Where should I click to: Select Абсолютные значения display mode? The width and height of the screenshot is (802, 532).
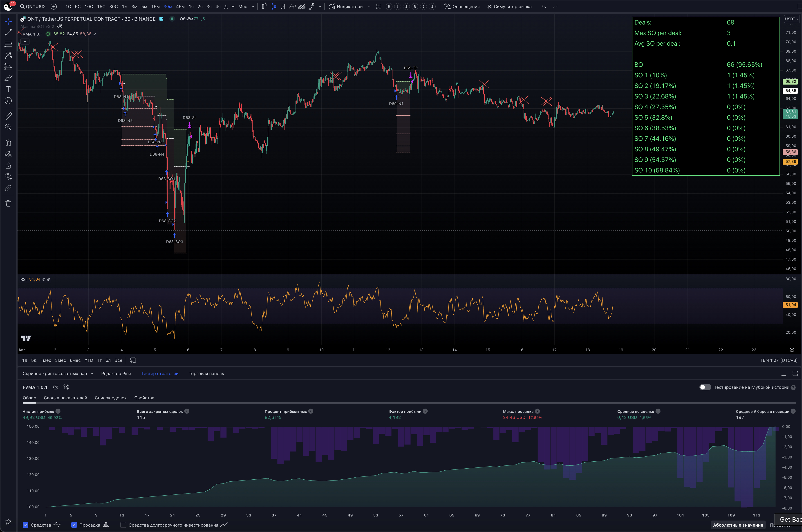click(x=738, y=525)
